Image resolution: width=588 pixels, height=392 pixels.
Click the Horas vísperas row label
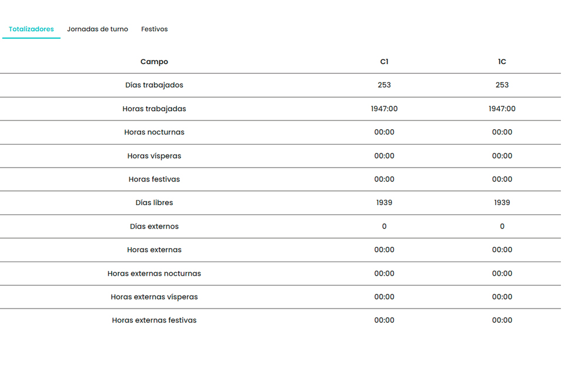coord(154,156)
